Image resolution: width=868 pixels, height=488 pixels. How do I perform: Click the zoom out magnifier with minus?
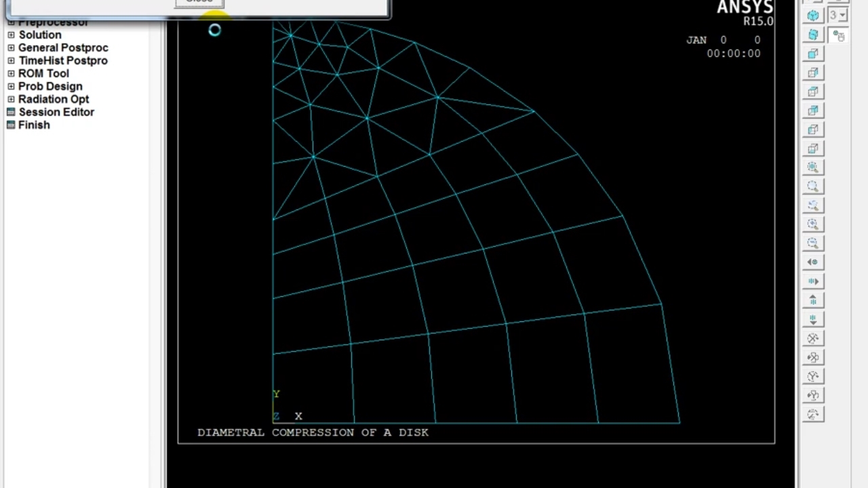(813, 243)
